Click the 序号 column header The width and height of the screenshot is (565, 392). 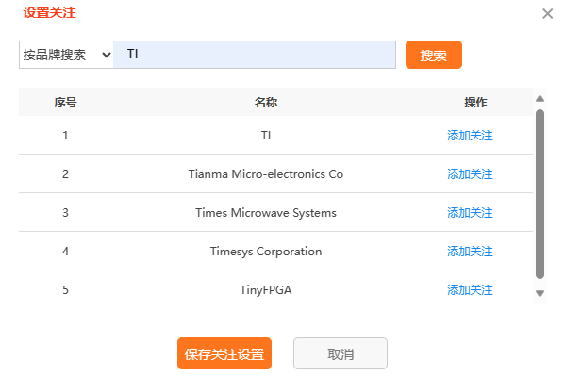pyautogui.click(x=65, y=102)
